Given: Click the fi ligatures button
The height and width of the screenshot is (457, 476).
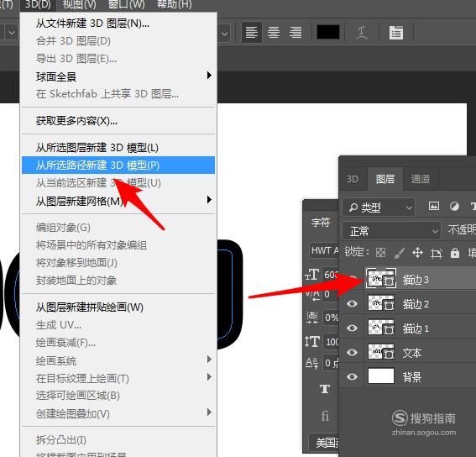Looking at the screenshot, I should click(x=325, y=415).
